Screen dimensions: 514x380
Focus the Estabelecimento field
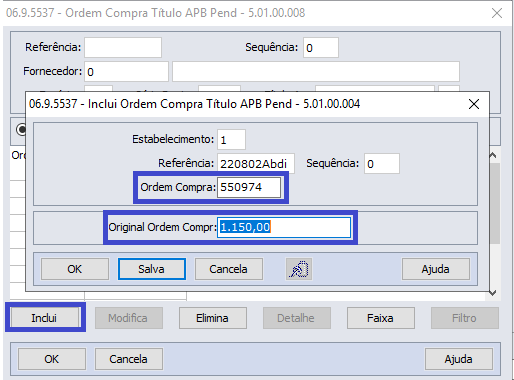coord(231,139)
